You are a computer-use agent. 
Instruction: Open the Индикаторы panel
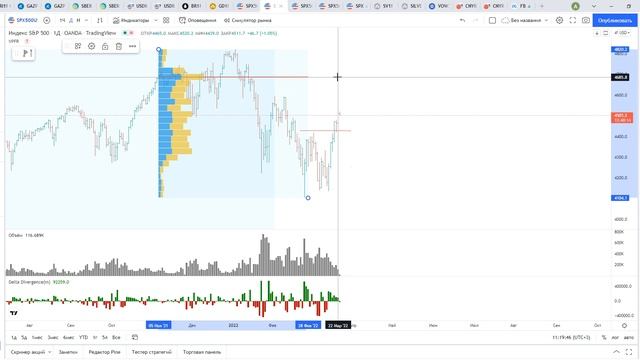(x=131, y=20)
